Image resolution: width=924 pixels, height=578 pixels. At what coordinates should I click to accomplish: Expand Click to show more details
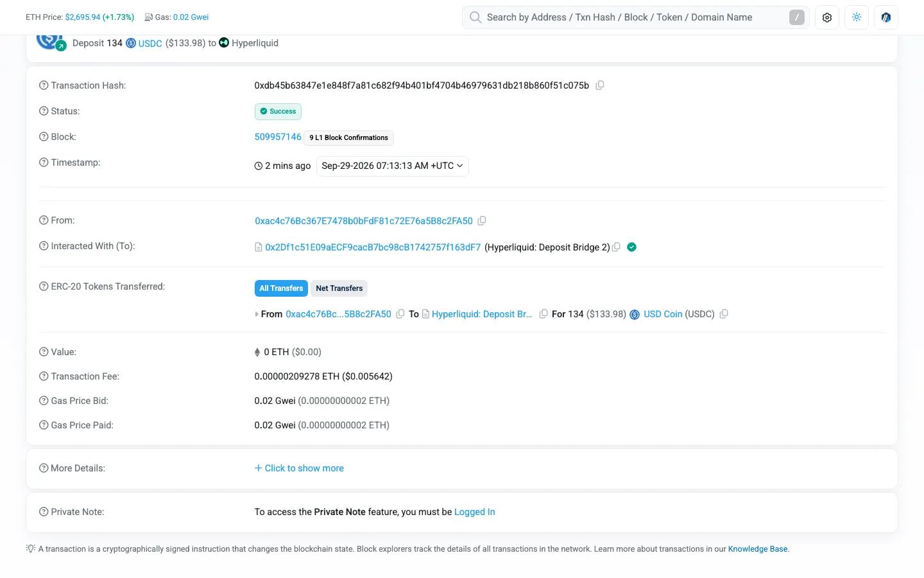tap(299, 468)
